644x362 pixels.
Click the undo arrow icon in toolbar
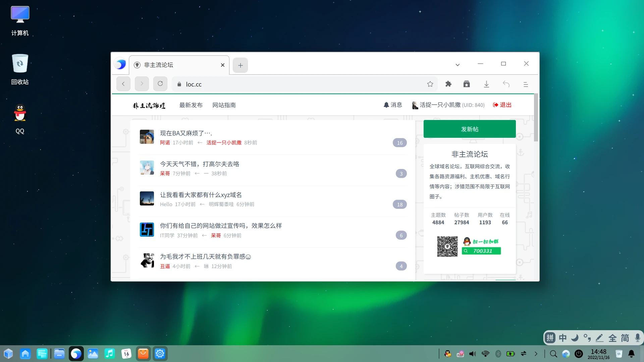point(506,84)
